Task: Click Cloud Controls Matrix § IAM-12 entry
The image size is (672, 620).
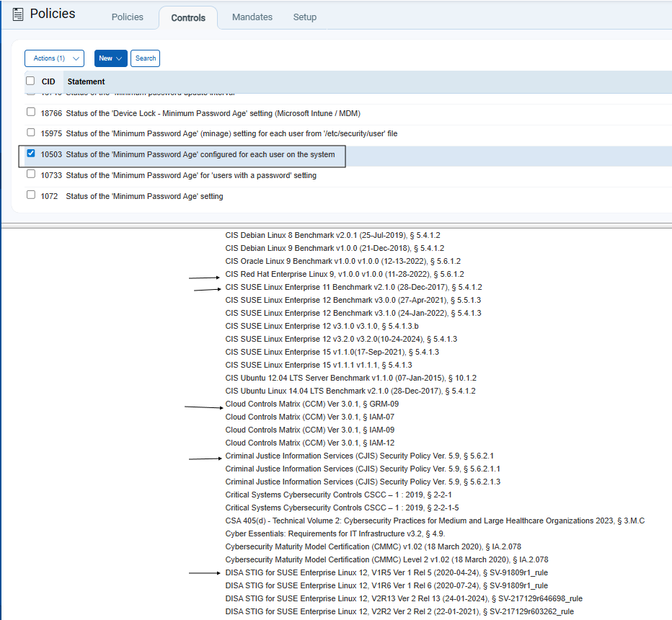Action: point(310,443)
